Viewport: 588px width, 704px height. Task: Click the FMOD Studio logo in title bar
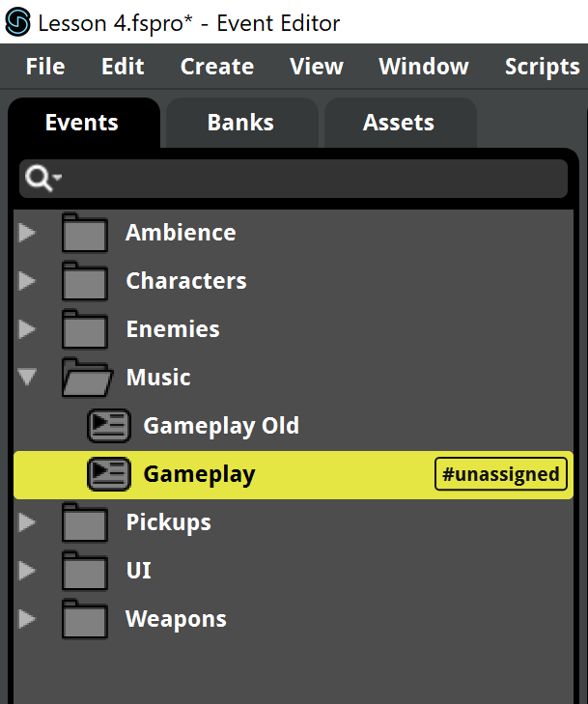[18, 22]
